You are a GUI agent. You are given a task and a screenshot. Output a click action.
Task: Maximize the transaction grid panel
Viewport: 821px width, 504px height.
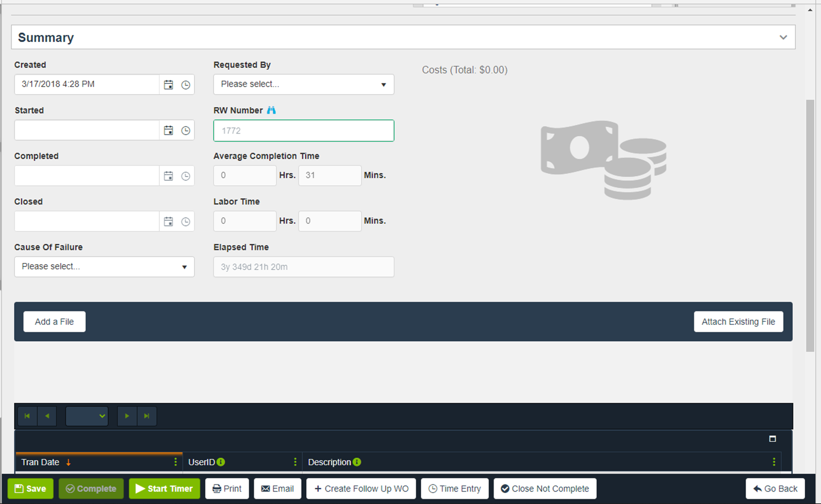(772, 439)
